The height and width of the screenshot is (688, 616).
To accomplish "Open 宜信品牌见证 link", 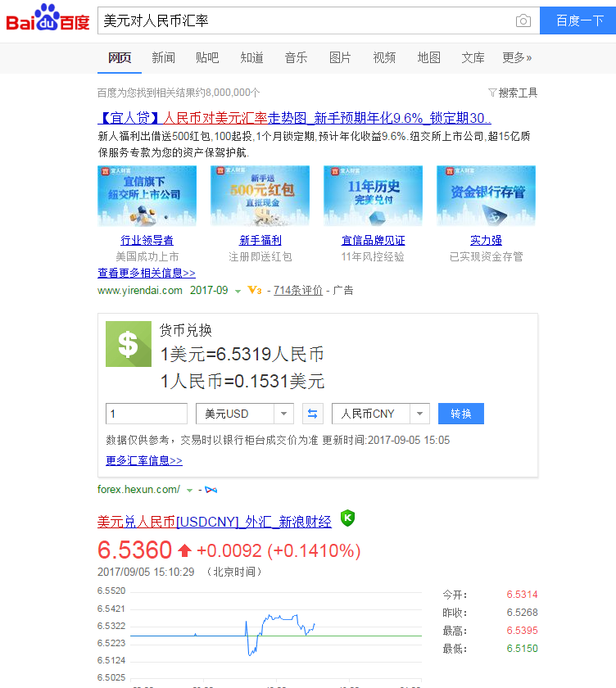I will (x=373, y=241).
